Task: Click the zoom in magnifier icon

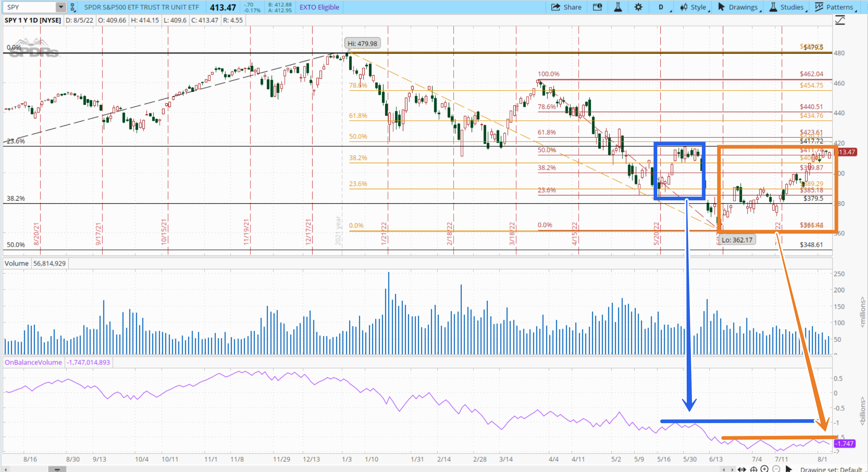Action: (x=764, y=469)
